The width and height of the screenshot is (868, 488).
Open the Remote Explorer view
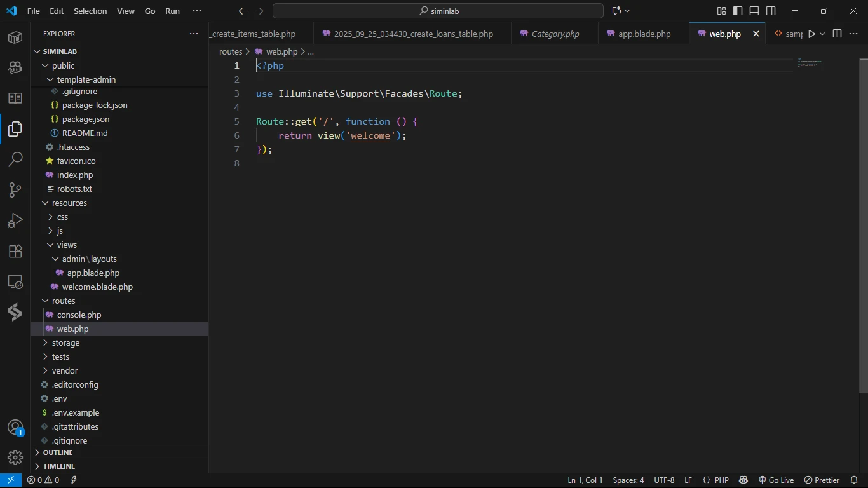[15, 281]
